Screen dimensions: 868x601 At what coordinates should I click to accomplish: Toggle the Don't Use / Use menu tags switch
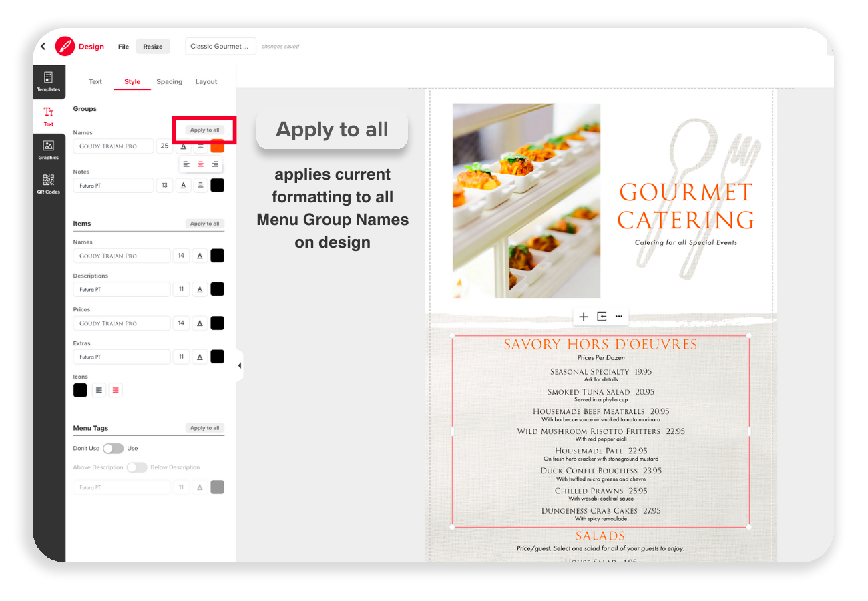coord(113,449)
